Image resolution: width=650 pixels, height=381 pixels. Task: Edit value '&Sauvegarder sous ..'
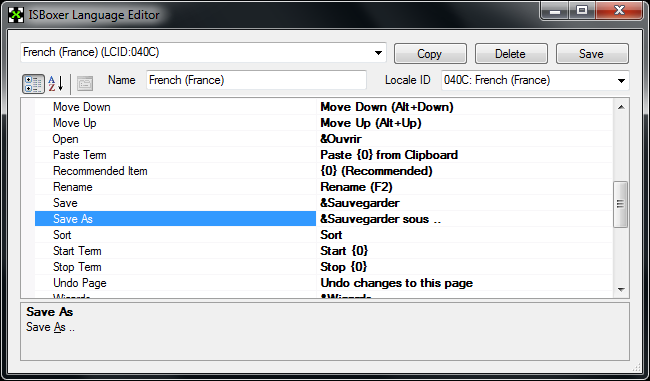click(465, 219)
